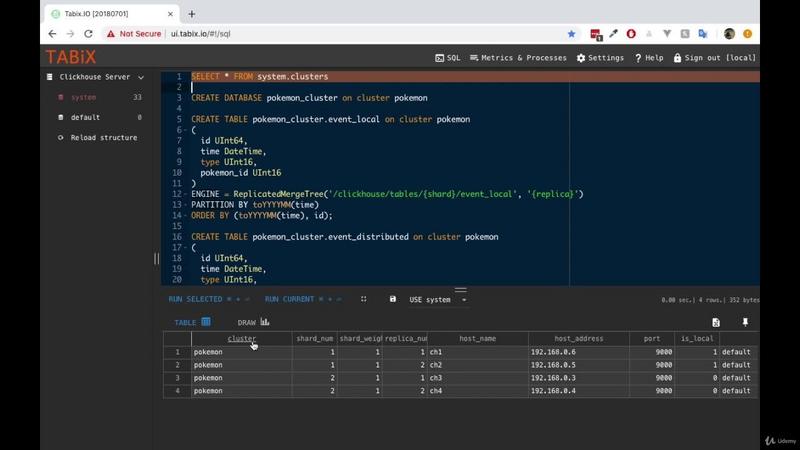Open a new browser tab

192,14
